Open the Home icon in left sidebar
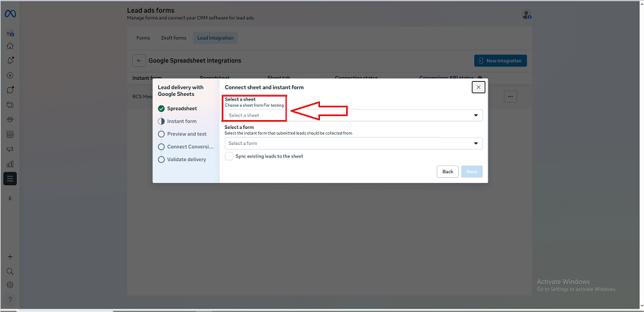 click(x=10, y=46)
